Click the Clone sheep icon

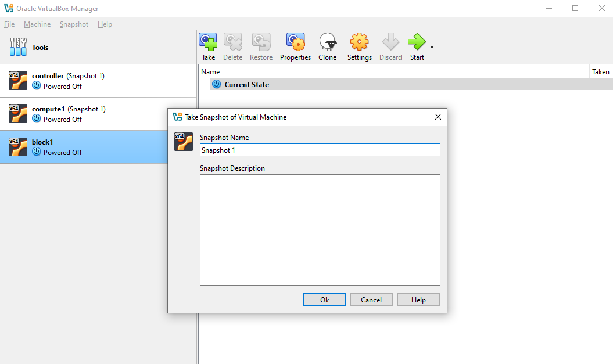pos(328,42)
